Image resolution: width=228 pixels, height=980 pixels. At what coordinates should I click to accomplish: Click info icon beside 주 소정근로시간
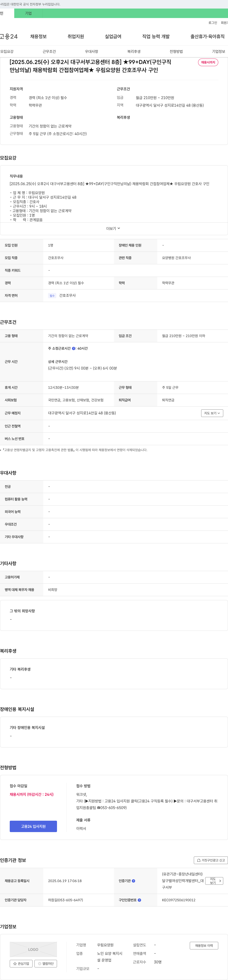[x=74, y=348]
